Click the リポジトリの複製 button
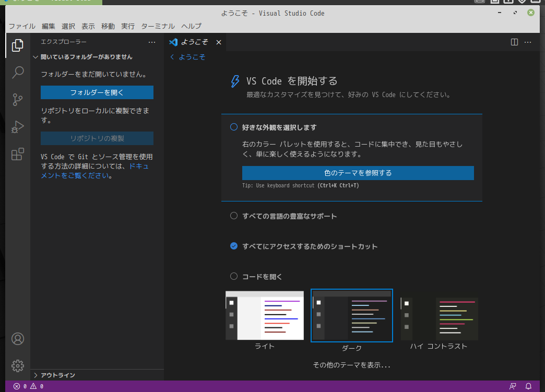 tap(97, 138)
